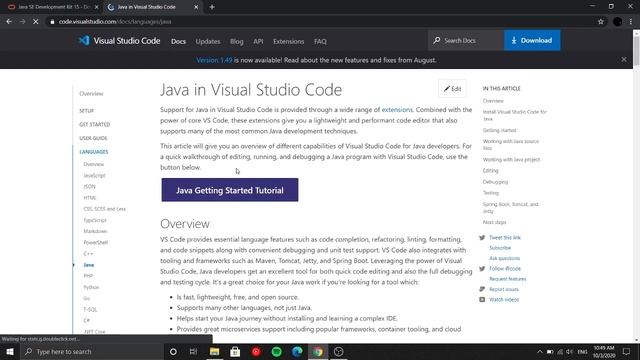Stop page loading with the X button
Image resolution: width=640 pixels, height=360 pixels.
point(36,22)
